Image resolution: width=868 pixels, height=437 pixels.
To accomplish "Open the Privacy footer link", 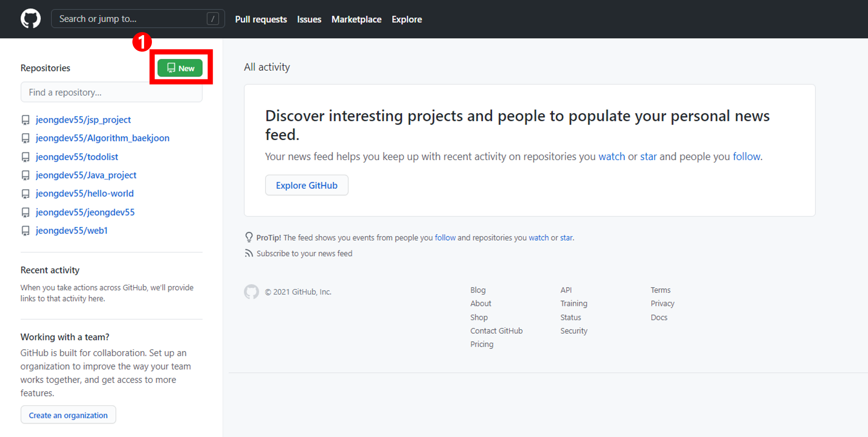I will [662, 303].
